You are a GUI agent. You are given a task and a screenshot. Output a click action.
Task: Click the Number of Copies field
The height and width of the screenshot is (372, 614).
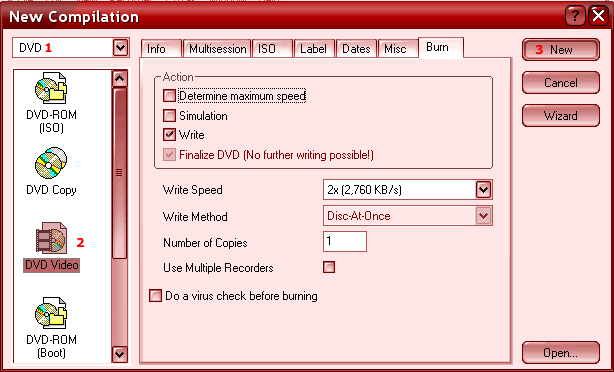(x=345, y=241)
